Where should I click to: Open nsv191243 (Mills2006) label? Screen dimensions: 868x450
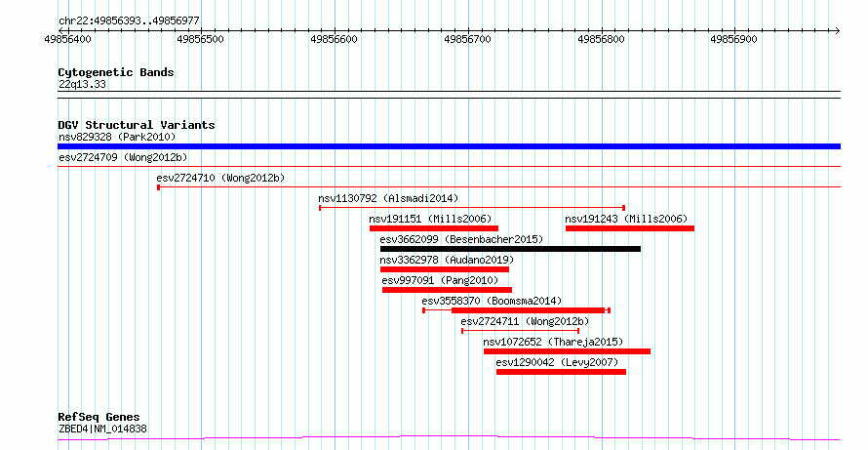626,219
